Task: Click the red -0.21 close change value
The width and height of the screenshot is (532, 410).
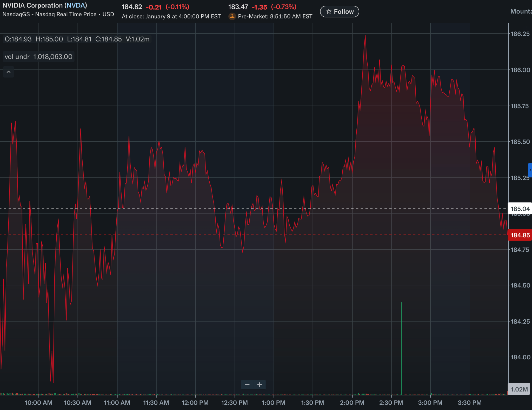Action: tap(154, 7)
